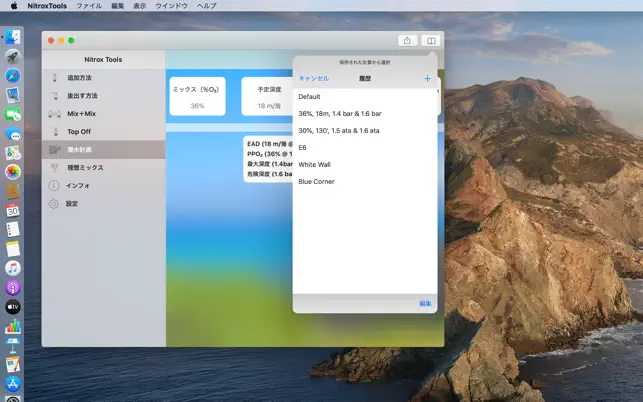Open the ヘルプ menu

point(206,6)
